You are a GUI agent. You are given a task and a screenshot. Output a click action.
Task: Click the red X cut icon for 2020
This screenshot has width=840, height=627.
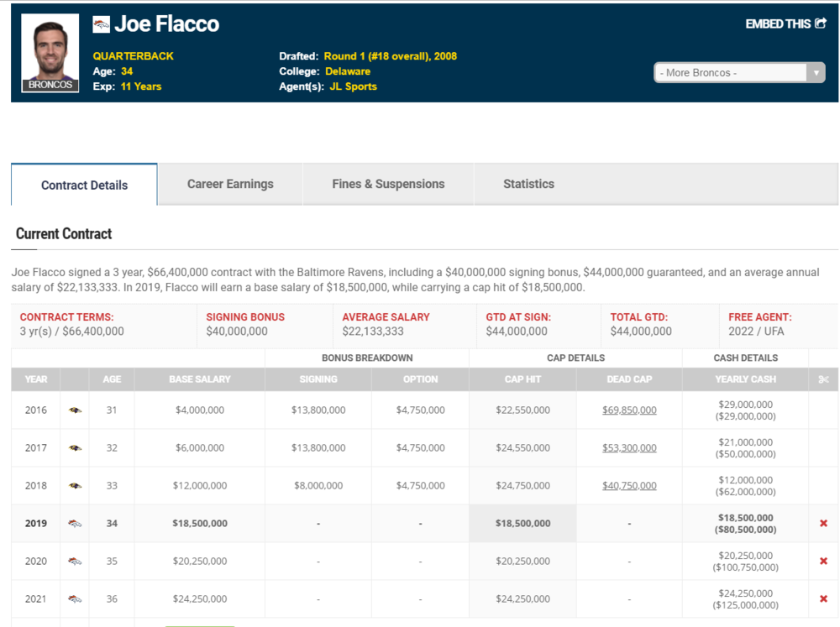(x=823, y=562)
